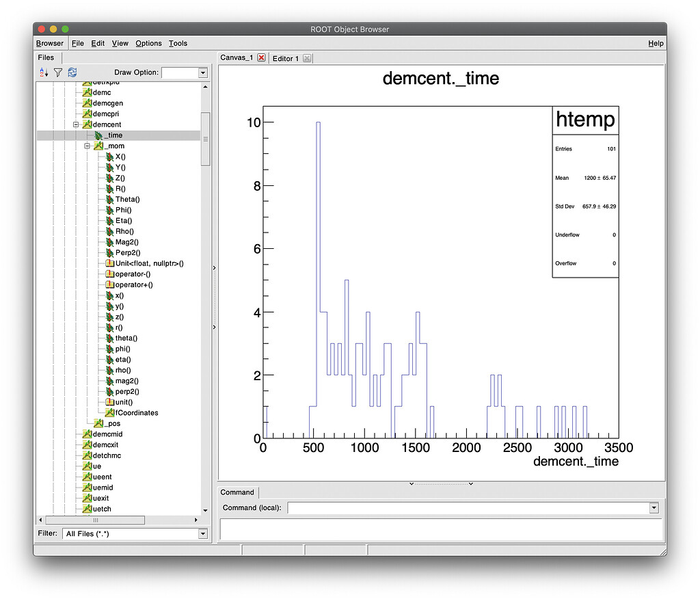
Task: Close the Editor 1 tab
Action: [307, 58]
